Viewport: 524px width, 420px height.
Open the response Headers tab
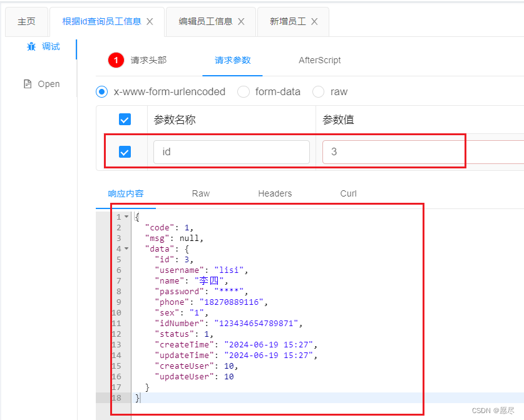point(275,193)
